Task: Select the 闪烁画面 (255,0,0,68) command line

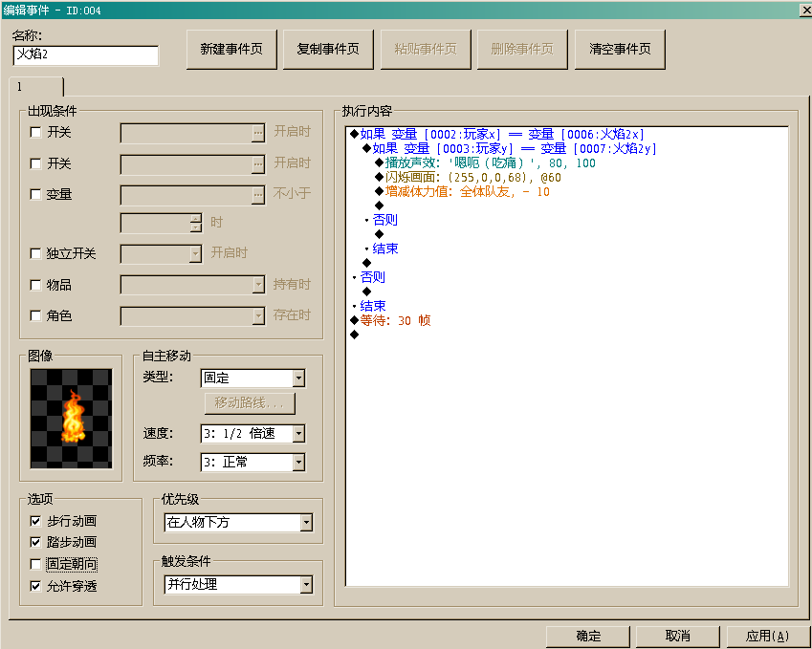Action: 468,178
